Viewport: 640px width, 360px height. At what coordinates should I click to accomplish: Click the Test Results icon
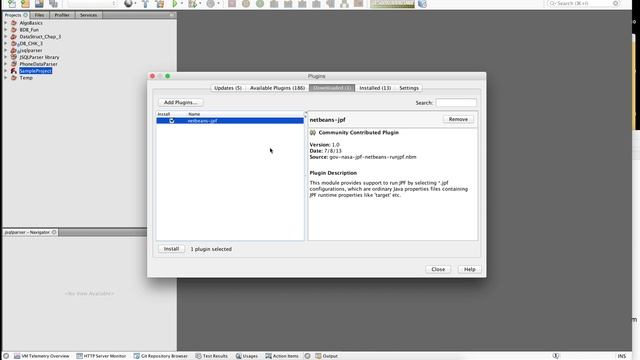(x=198, y=356)
